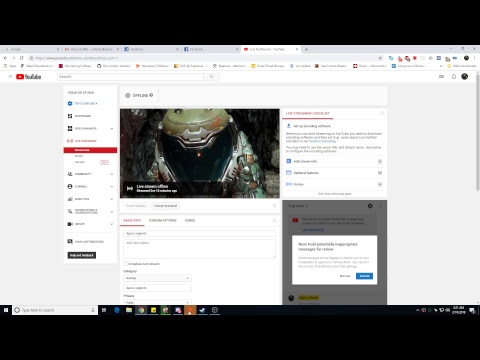
Task: Select the Stream now sidebar item
Action: pos(90,150)
